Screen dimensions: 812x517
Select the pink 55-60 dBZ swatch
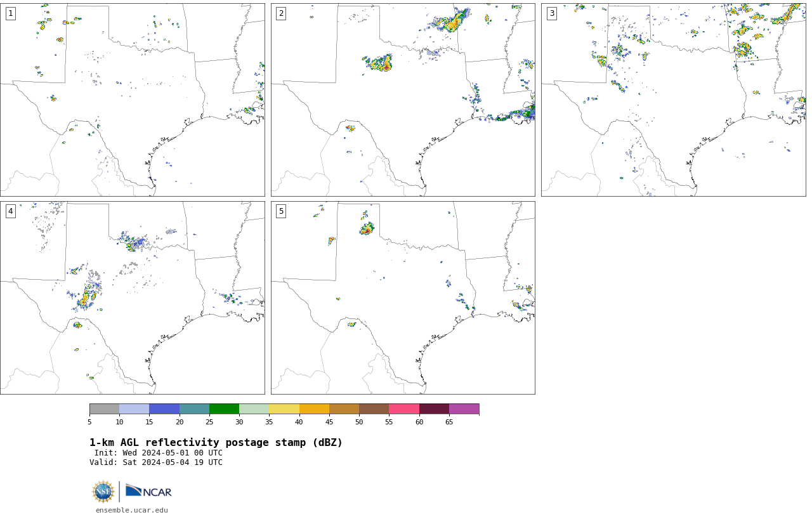pos(404,409)
